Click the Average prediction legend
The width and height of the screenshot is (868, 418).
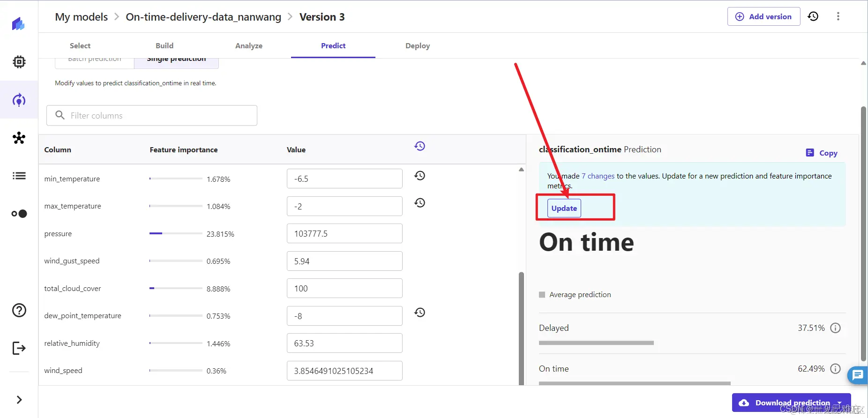click(575, 295)
